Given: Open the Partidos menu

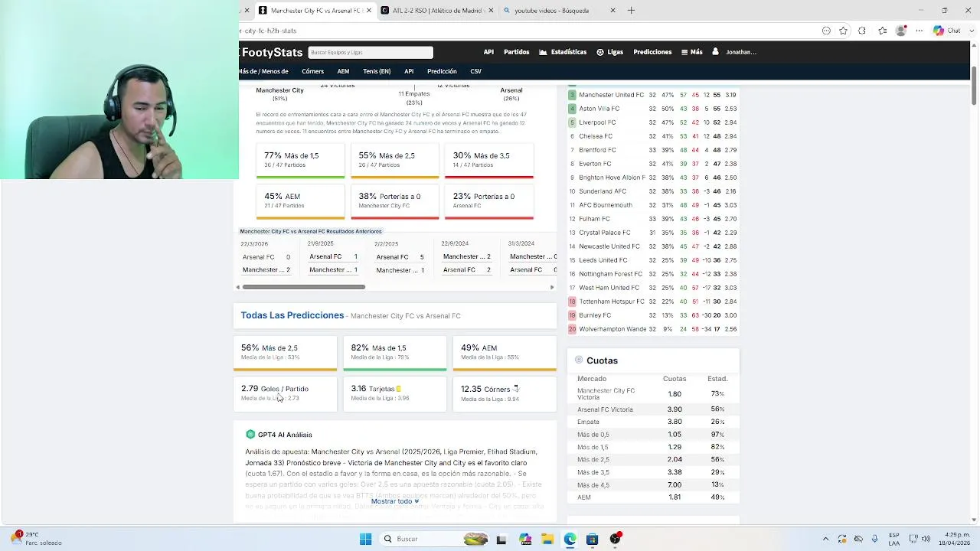Looking at the screenshot, I should point(516,52).
